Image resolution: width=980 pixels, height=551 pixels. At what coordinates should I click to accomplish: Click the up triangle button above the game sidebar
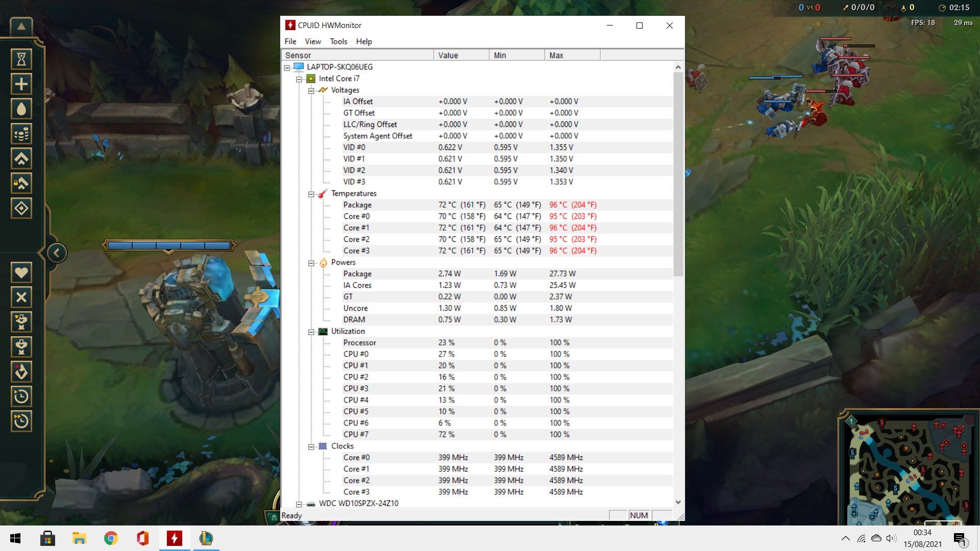21,27
